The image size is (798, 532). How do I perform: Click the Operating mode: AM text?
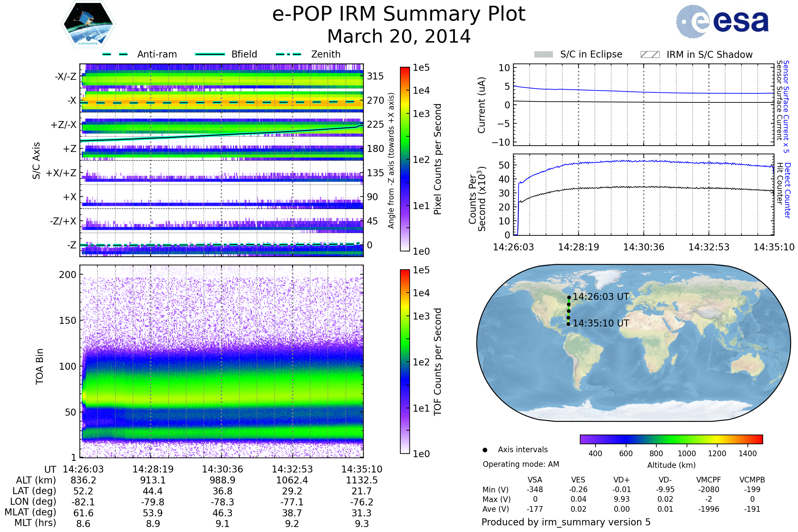pyautogui.click(x=521, y=464)
